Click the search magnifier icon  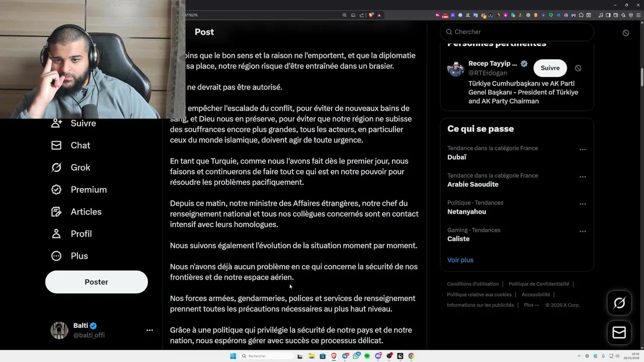(449, 32)
